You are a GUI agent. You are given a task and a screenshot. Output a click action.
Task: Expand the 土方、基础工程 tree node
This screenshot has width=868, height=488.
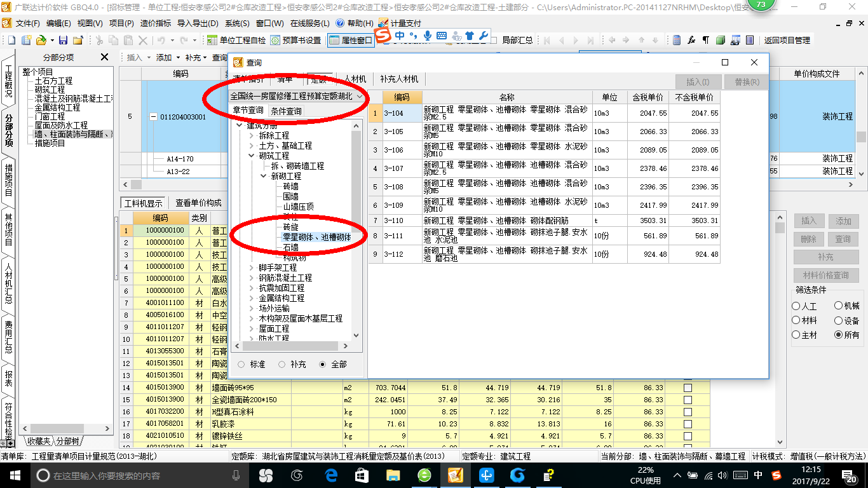click(x=252, y=146)
